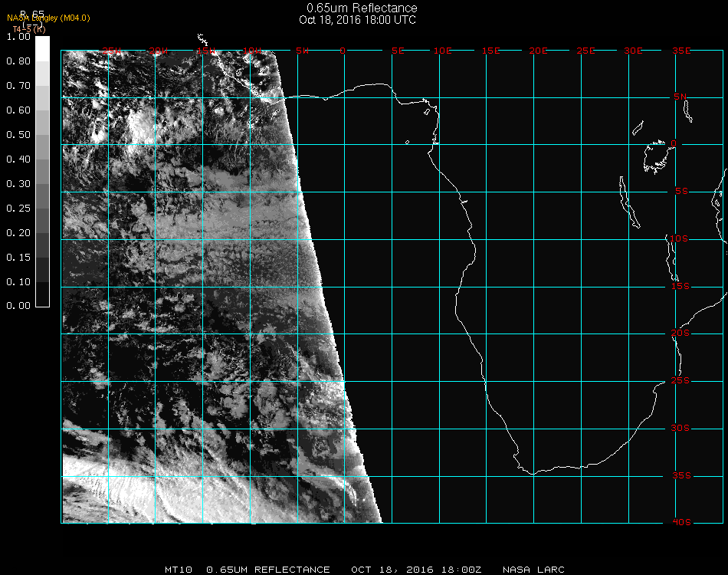728x575 pixels.
Task: Click the 35E longitude label
Action: (681, 51)
